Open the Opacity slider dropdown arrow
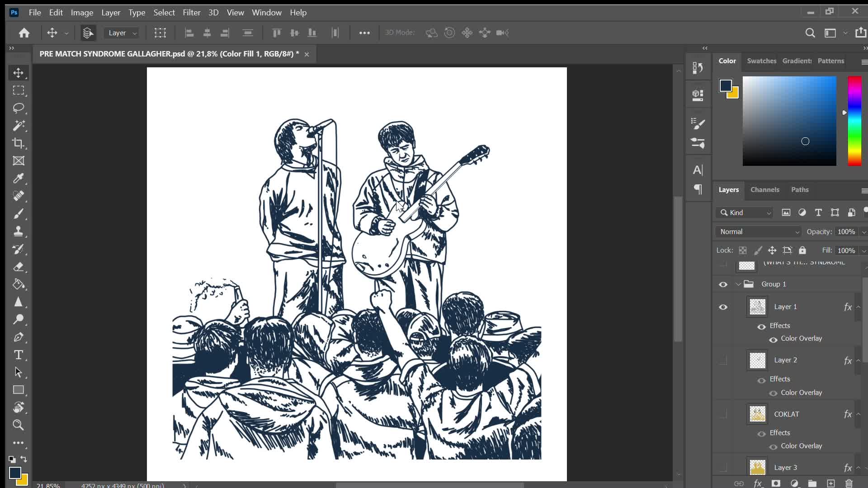Viewport: 868px width, 488px height. point(863,232)
